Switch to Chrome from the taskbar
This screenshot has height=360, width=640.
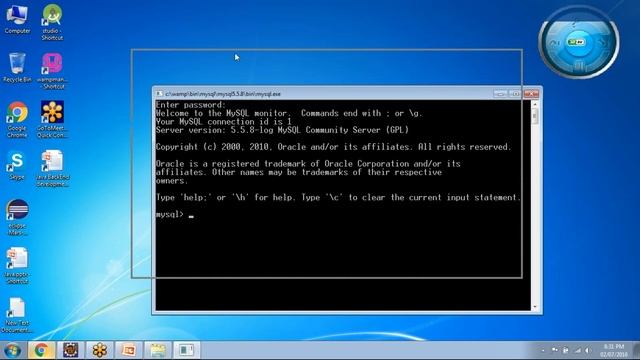pos(41,350)
